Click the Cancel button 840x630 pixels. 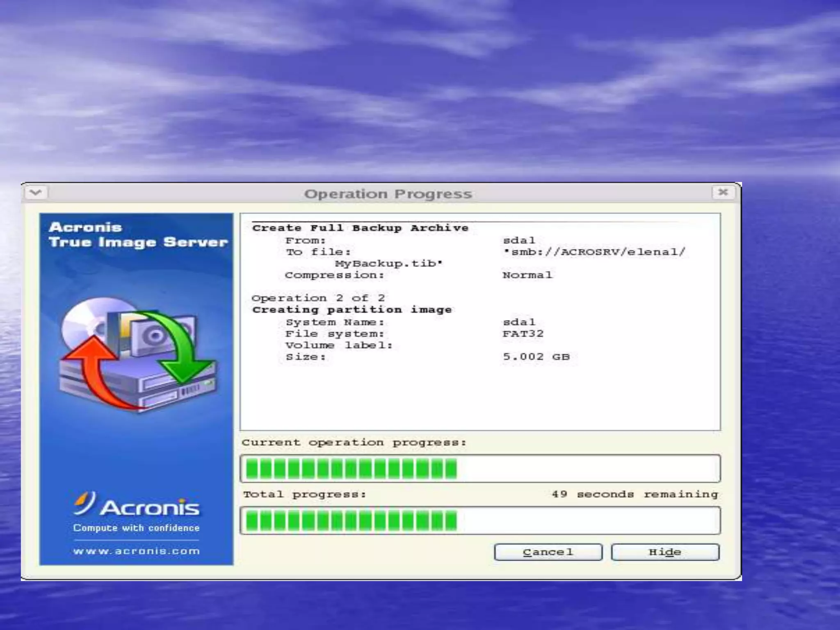[x=548, y=552]
